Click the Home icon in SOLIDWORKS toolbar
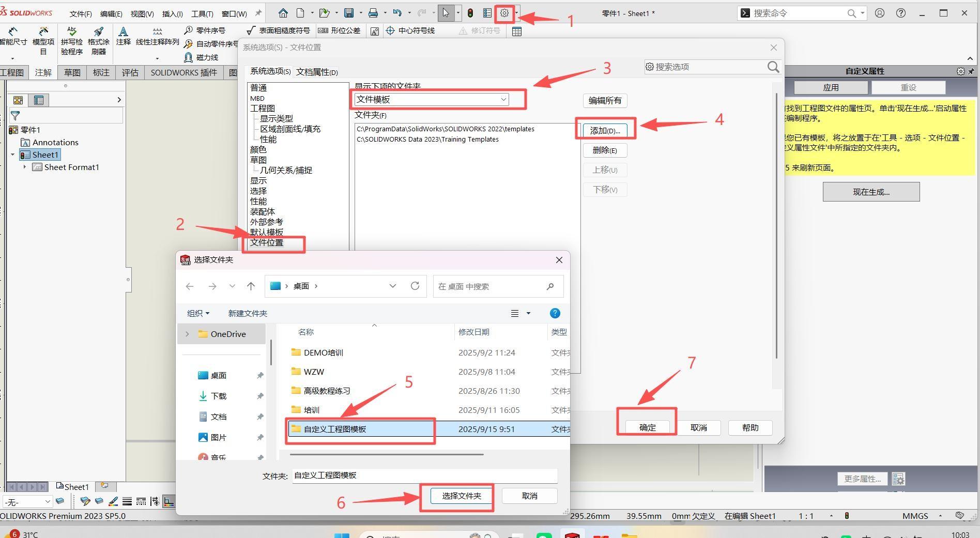This screenshot has width=980, height=538. (x=283, y=13)
